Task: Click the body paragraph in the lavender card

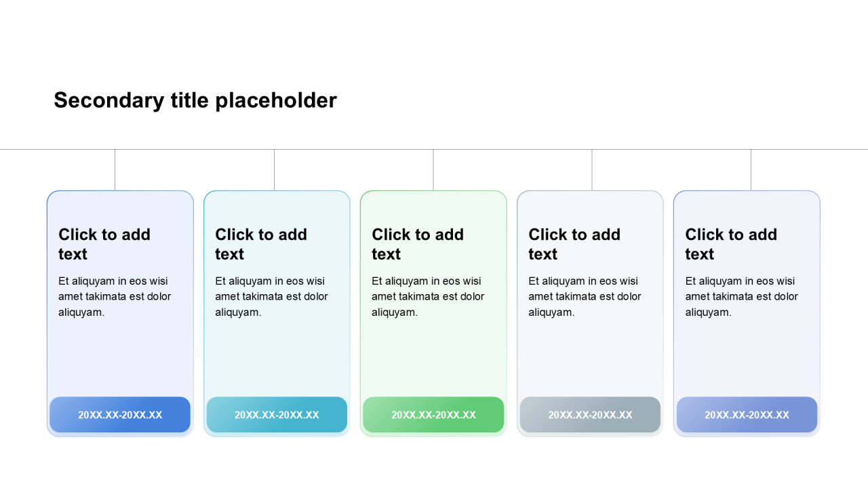Action: click(741, 297)
